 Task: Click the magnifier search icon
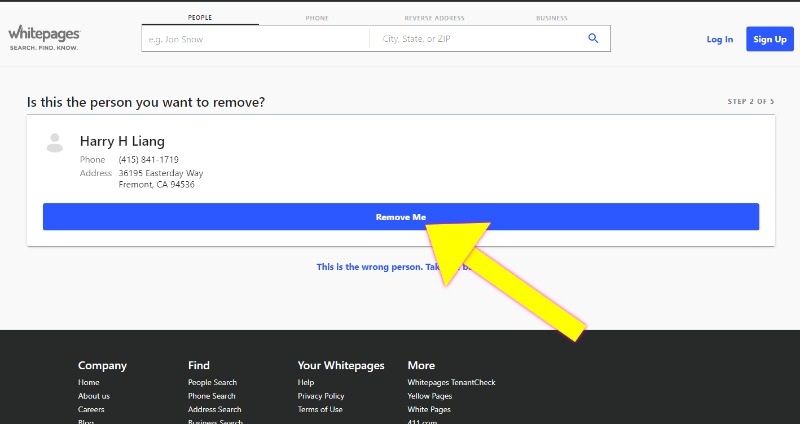pyautogui.click(x=593, y=38)
